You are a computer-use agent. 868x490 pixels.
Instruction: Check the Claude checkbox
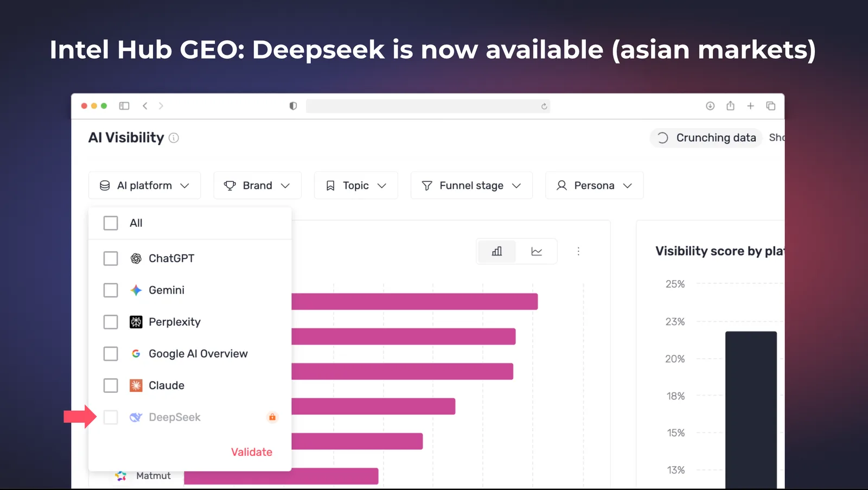point(111,385)
